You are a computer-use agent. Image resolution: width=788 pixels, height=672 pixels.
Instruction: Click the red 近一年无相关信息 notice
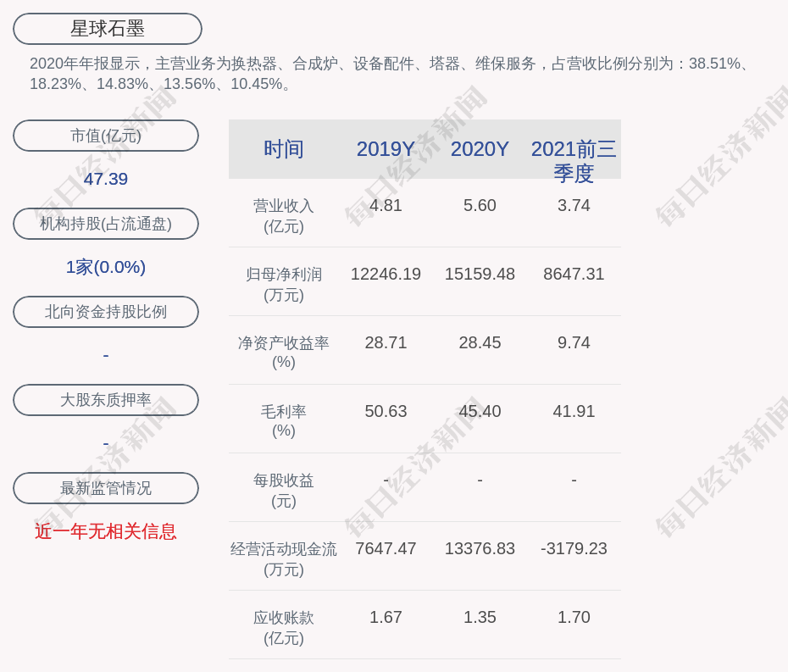coord(106,531)
